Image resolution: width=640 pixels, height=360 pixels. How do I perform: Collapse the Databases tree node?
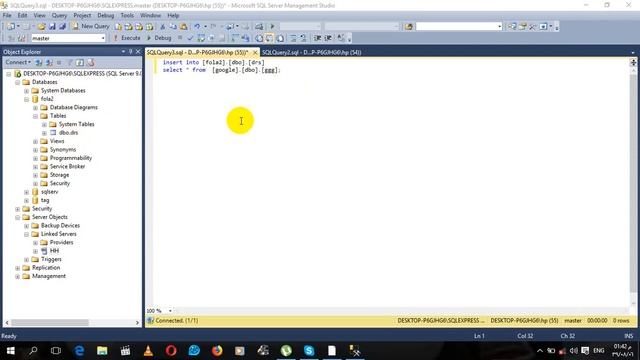(18, 82)
